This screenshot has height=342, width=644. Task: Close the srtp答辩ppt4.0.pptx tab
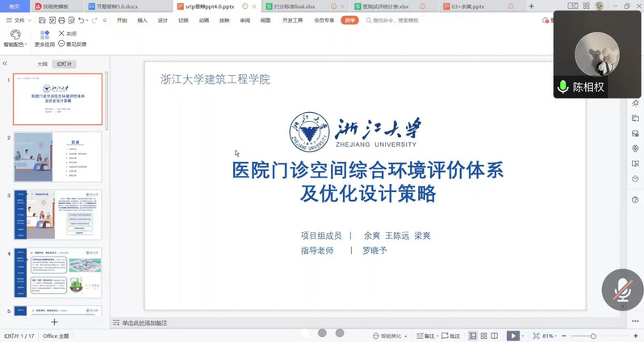[x=254, y=6]
